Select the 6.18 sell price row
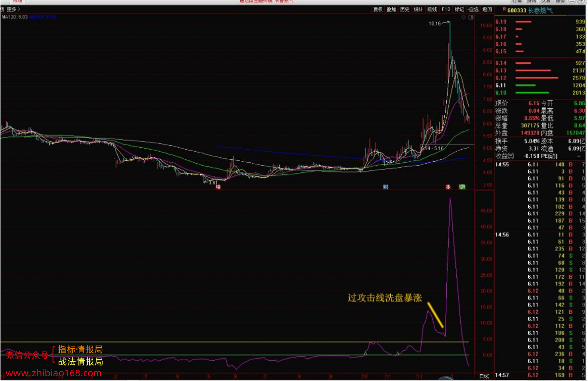The image size is (588, 381). 540,29
